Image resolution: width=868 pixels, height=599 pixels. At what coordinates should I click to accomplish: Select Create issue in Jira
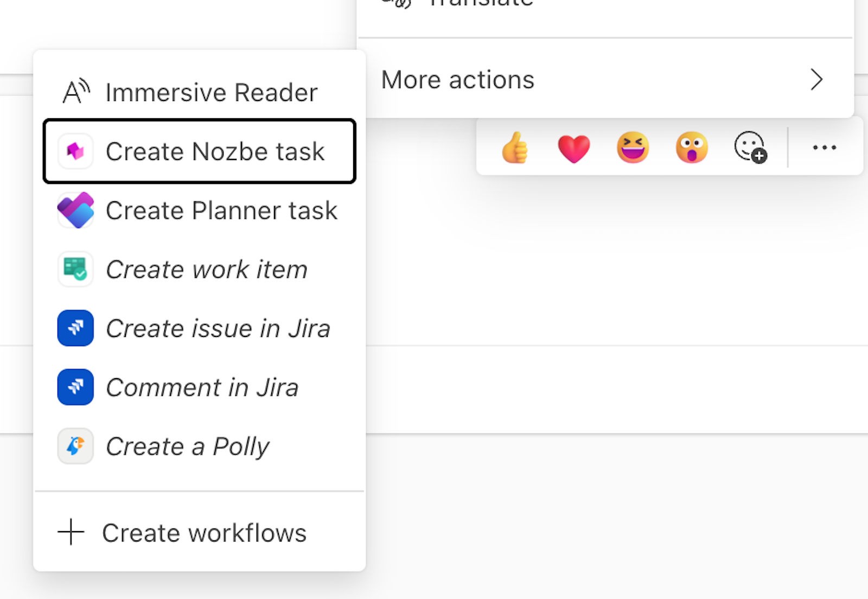click(218, 328)
